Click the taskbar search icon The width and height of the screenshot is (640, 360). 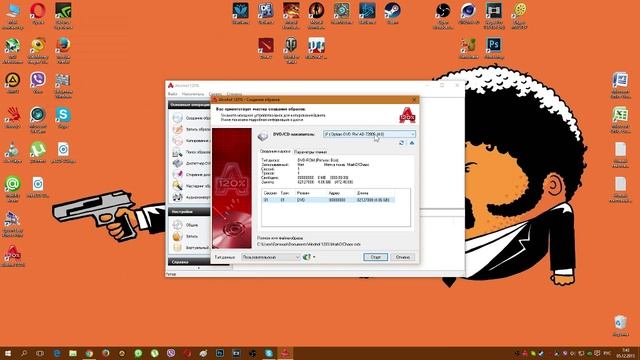24,353
